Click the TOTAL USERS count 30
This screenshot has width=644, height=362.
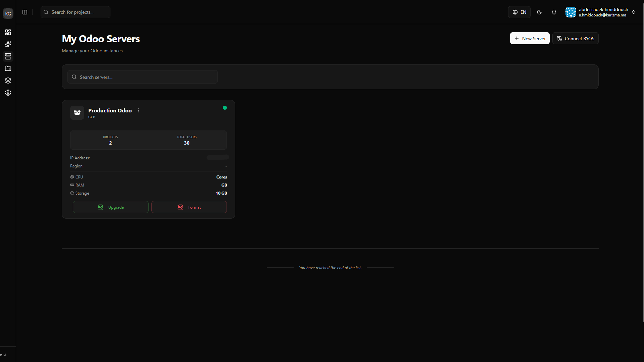click(x=187, y=143)
